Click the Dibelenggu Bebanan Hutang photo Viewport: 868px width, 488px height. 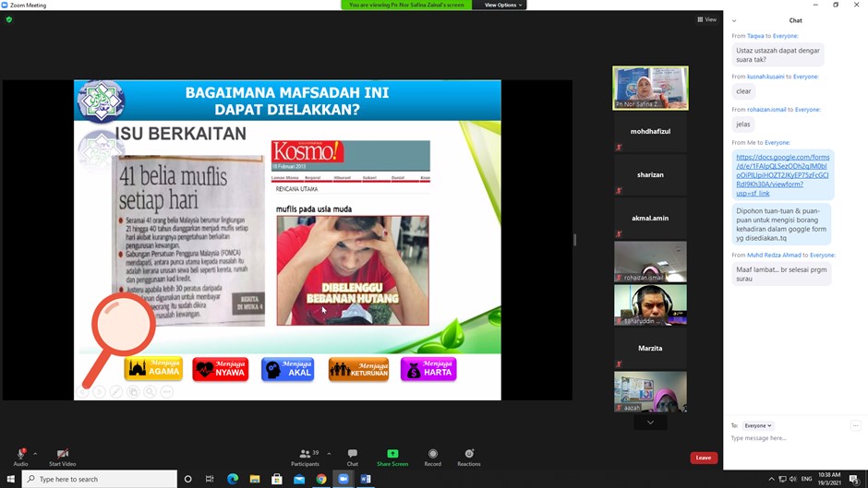tap(353, 270)
